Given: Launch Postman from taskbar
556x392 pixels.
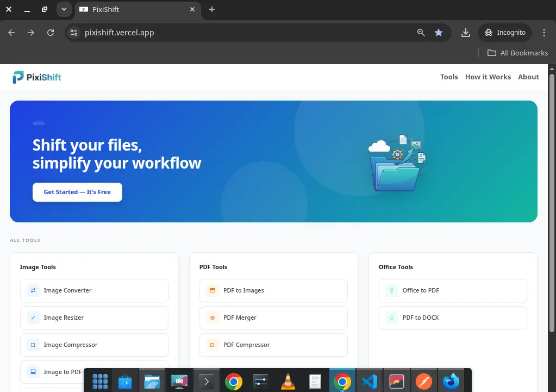Looking at the screenshot, I should (424, 382).
